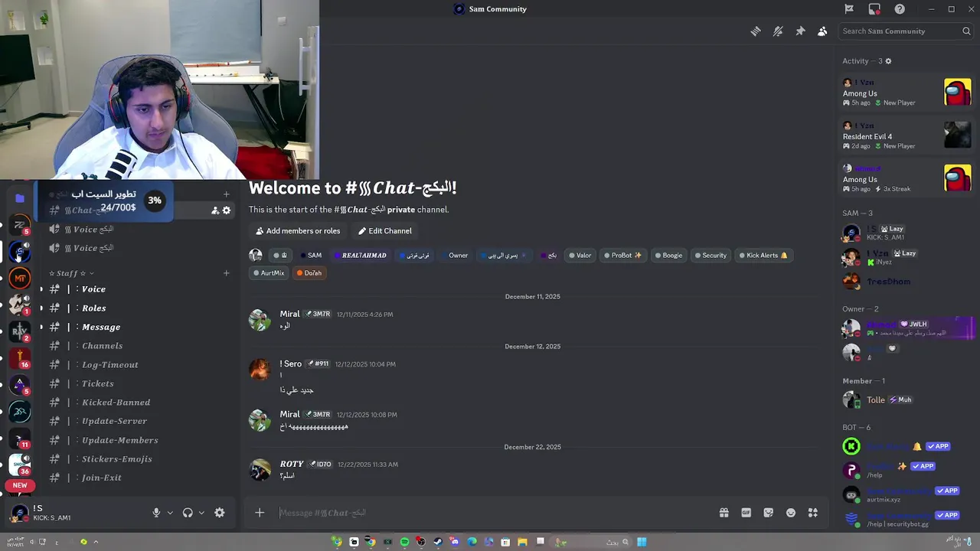Open the emoji picker icon

click(x=791, y=513)
